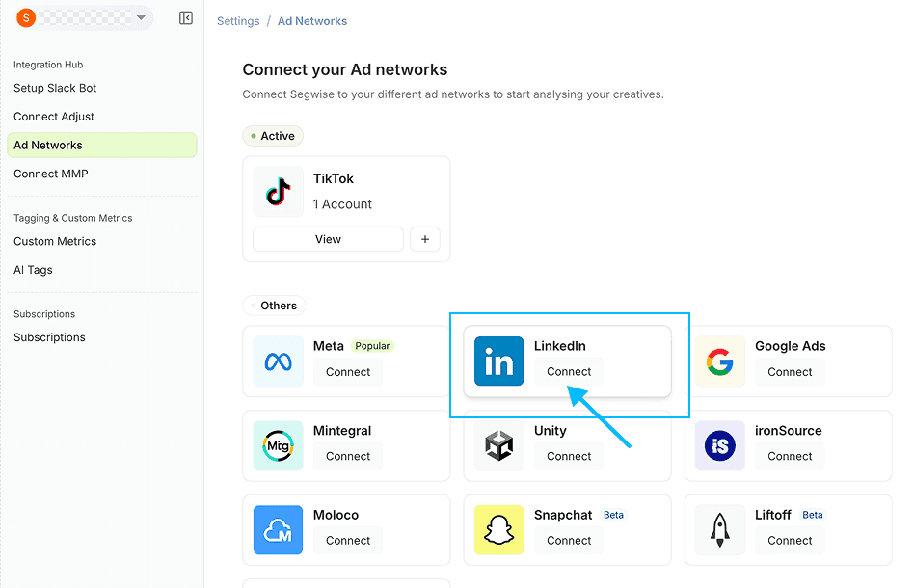Screen dimensions: 914x588
Task: Click the Ad Networks breadcrumb
Action: coord(311,21)
